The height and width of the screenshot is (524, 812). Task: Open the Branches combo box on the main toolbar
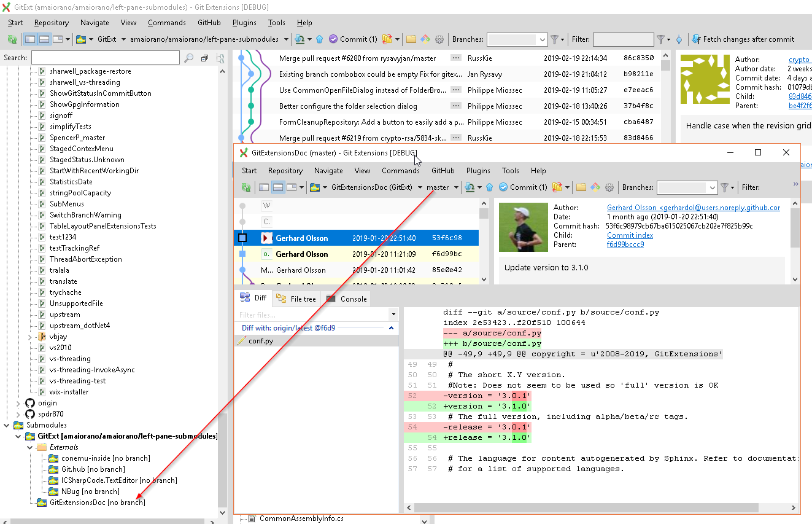tap(517, 39)
